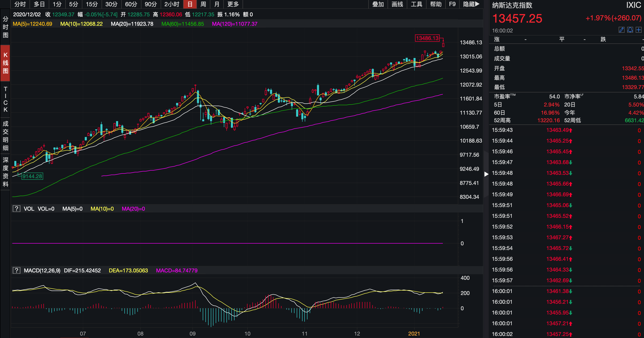The height and width of the screenshot is (338, 644).
Task: Click the MACD(12,26,9) indicator name
Action: (x=42, y=270)
